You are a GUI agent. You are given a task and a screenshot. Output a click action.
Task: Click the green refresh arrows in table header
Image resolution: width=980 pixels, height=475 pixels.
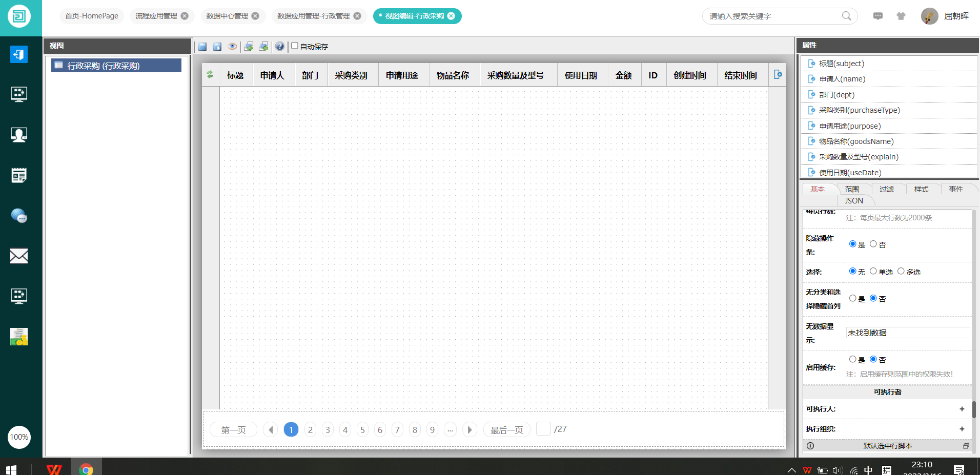pos(210,75)
